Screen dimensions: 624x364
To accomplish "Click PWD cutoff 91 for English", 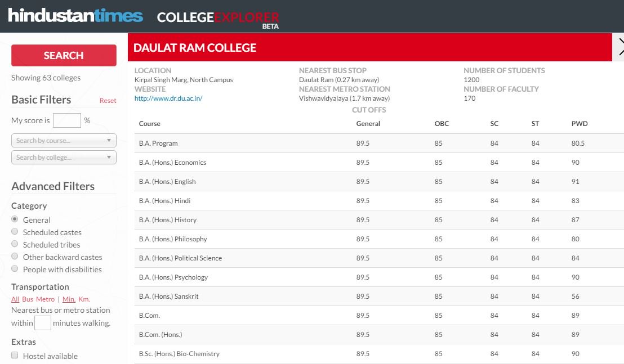I will [x=576, y=181].
